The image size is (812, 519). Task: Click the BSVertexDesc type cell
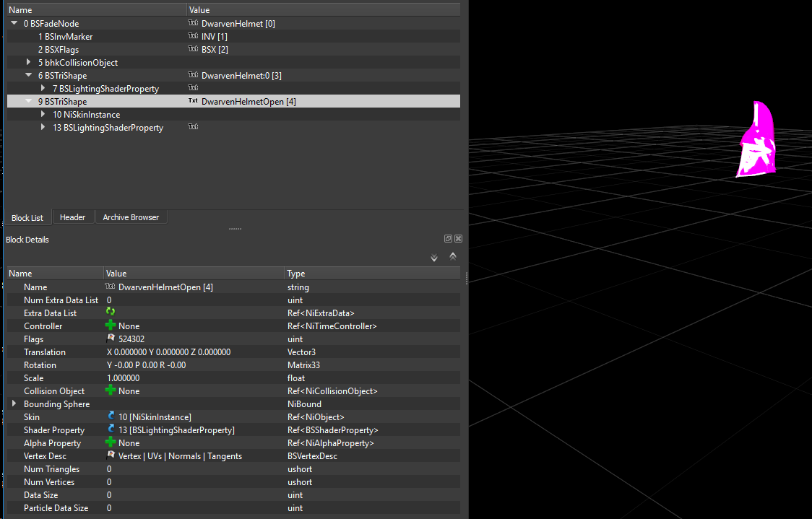click(x=312, y=456)
